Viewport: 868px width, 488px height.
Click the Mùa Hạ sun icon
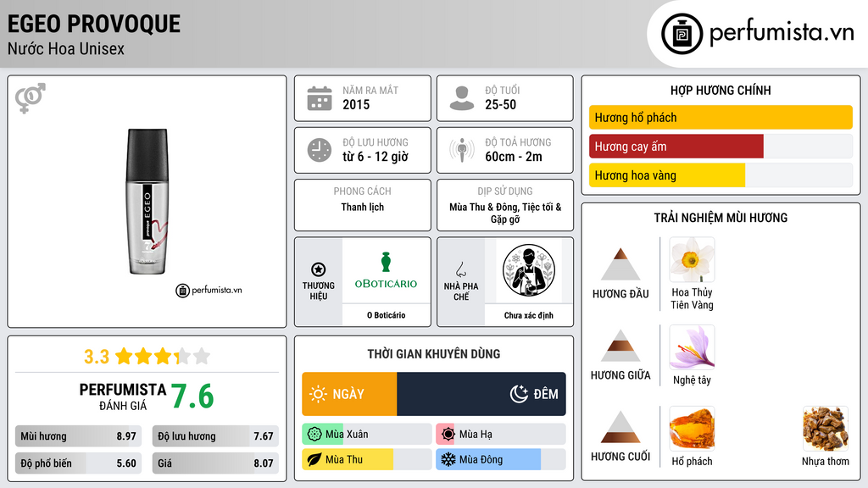(448, 435)
